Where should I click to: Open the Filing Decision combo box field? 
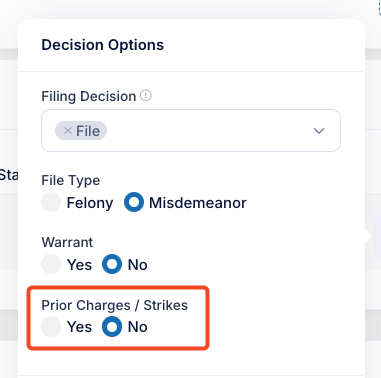point(191,131)
